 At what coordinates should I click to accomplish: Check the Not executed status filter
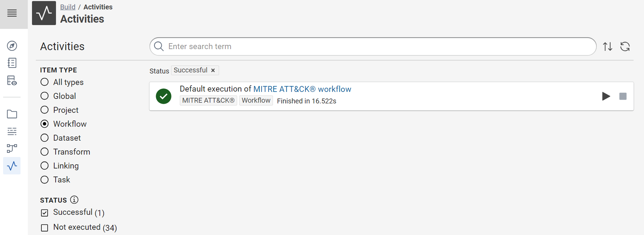click(x=45, y=228)
